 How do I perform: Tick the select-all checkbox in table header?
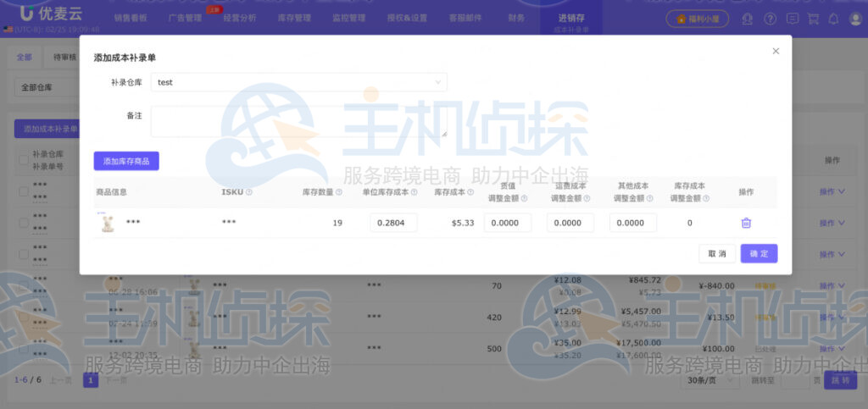(23, 159)
